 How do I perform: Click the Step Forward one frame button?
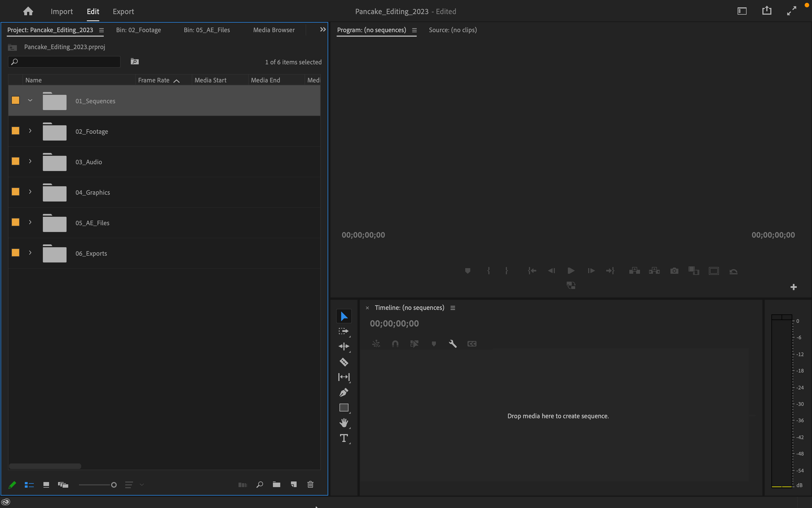590,270
